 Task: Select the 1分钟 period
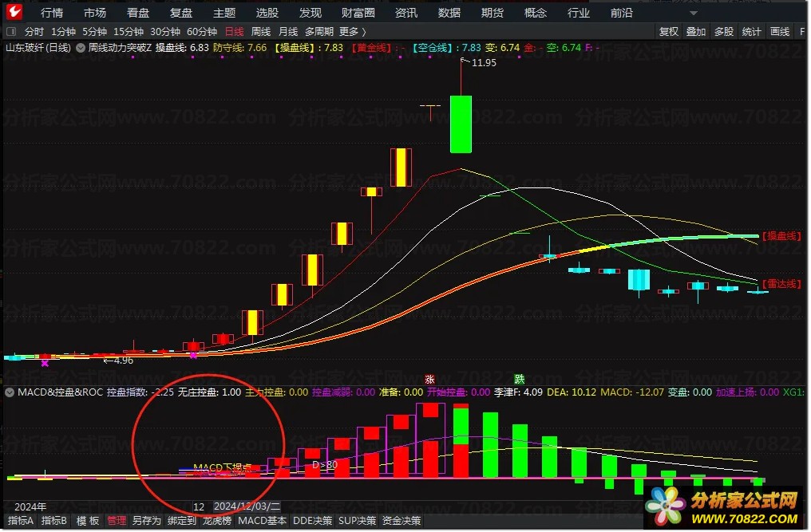coord(63,32)
